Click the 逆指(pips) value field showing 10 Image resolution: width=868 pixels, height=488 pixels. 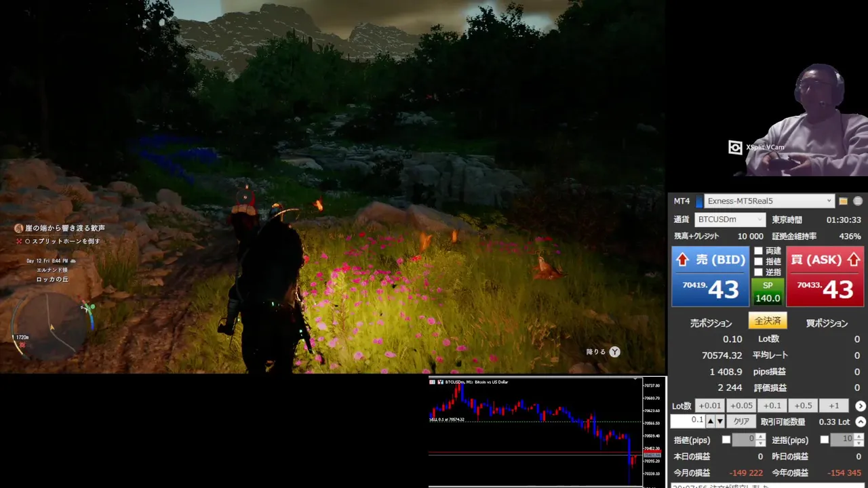[x=843, y=440]
